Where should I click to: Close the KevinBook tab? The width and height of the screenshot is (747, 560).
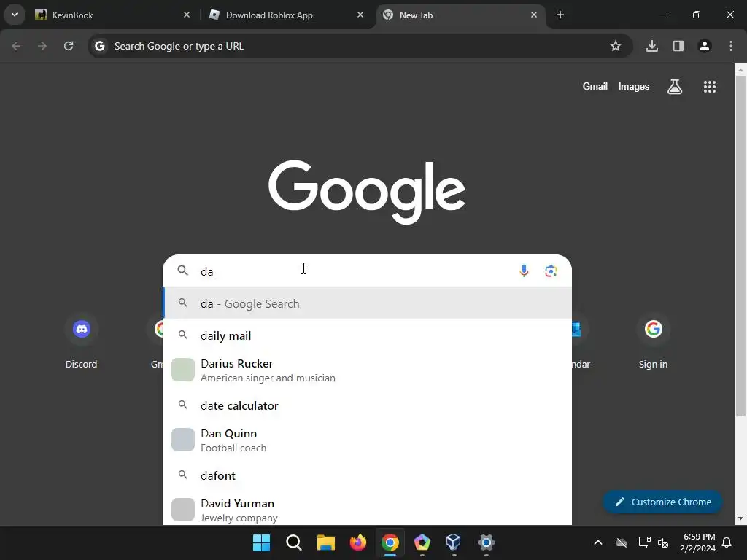pyautogui.click(x=187, y=15)
